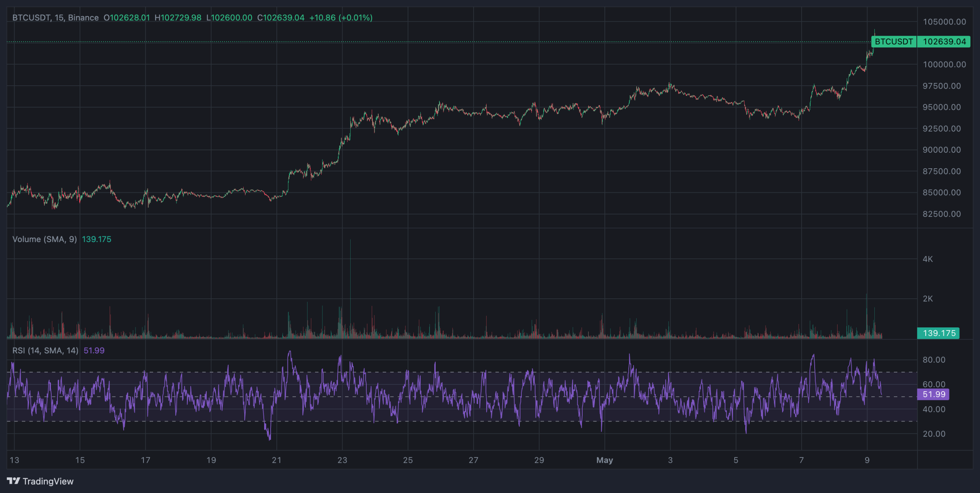980x493 pixels.
Task: Click the tallest volume spike bar
Action: point(350,289)
